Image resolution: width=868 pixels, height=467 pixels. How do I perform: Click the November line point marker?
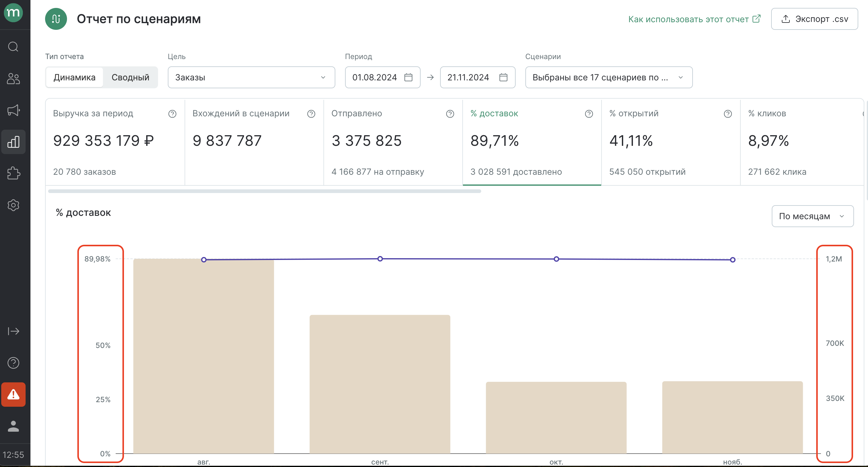[x=732, y=260]
